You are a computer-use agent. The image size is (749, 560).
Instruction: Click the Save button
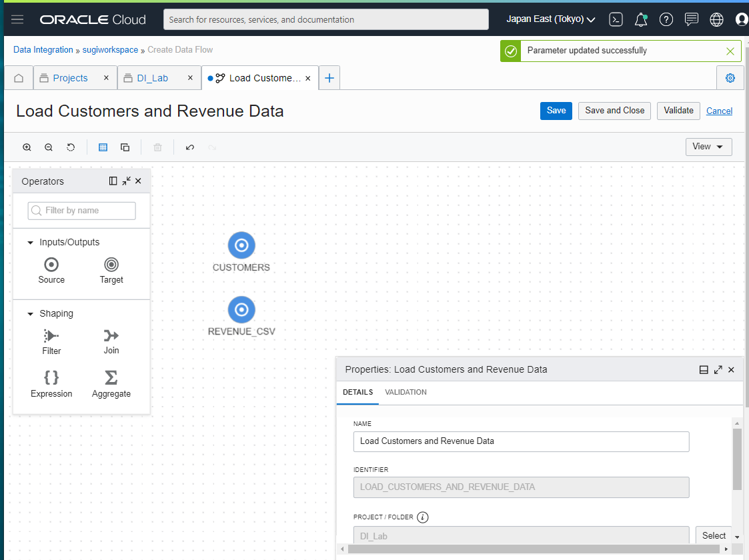pos(556,111)
